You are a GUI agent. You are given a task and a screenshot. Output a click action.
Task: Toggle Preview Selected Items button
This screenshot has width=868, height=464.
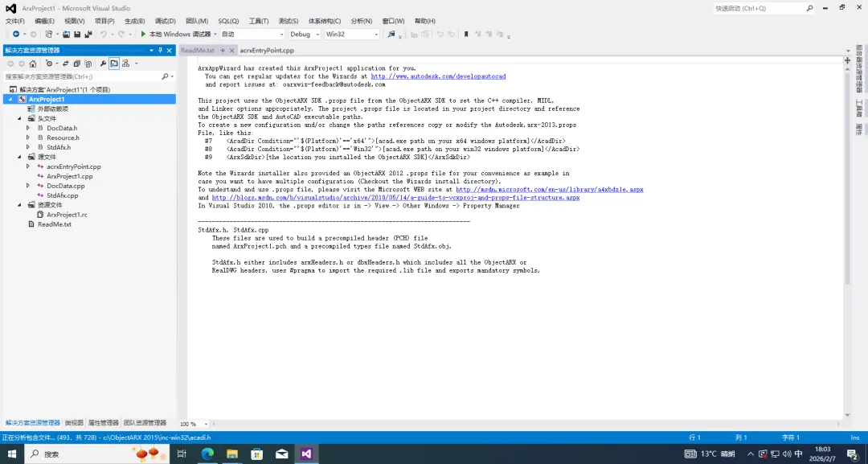(114, 64)
